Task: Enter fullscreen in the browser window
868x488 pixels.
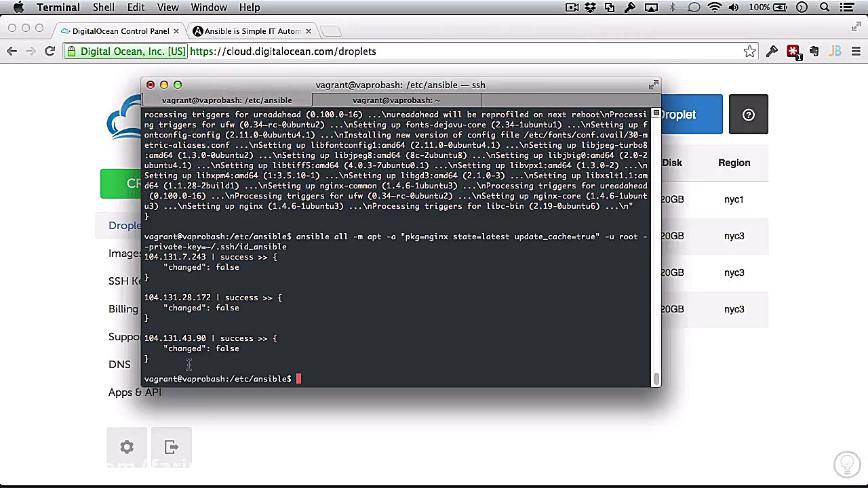Action: (856, 27)
